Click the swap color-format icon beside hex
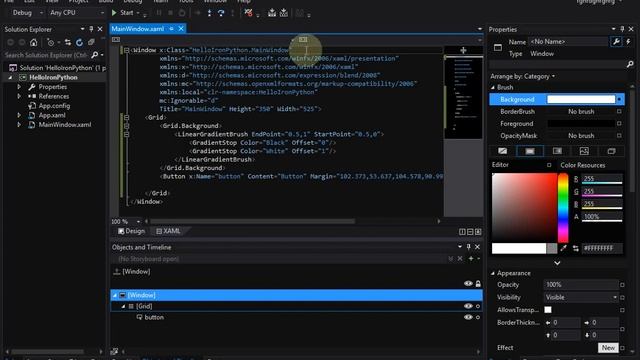Image resolution: width=640 pixels, height=360 pixels. tap(576, 248)
